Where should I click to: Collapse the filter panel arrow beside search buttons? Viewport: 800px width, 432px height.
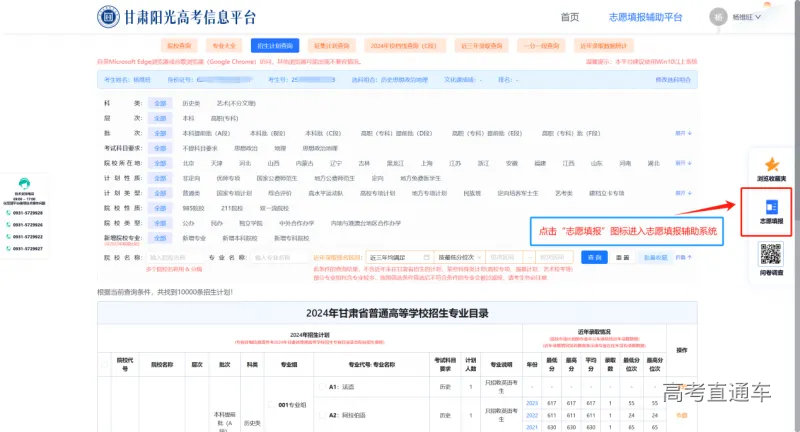[x=684, y=258]
